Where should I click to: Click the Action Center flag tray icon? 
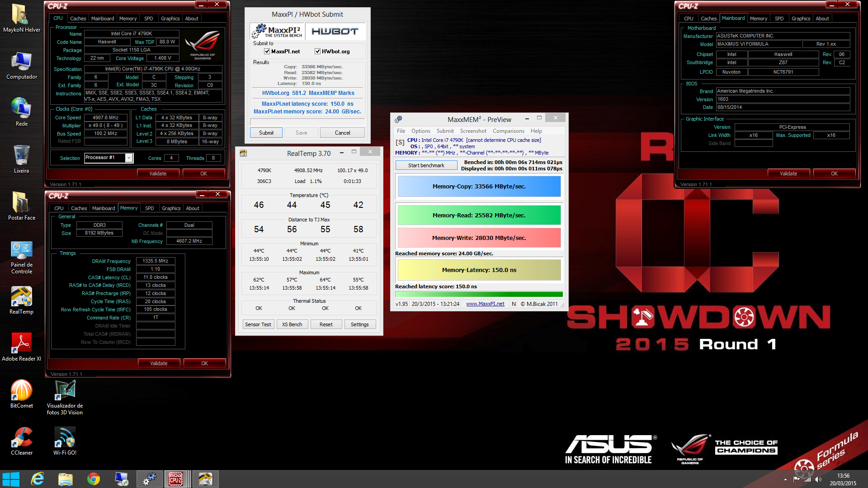click(797, 479)
